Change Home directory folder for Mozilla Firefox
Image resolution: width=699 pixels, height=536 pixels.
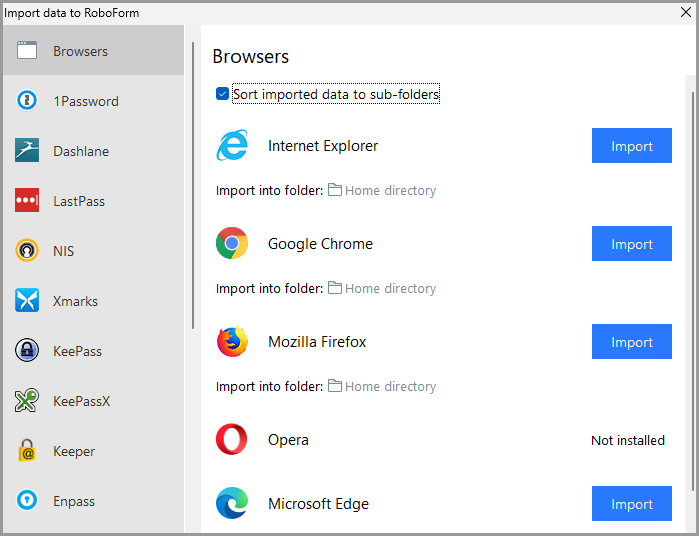[391, 386]
